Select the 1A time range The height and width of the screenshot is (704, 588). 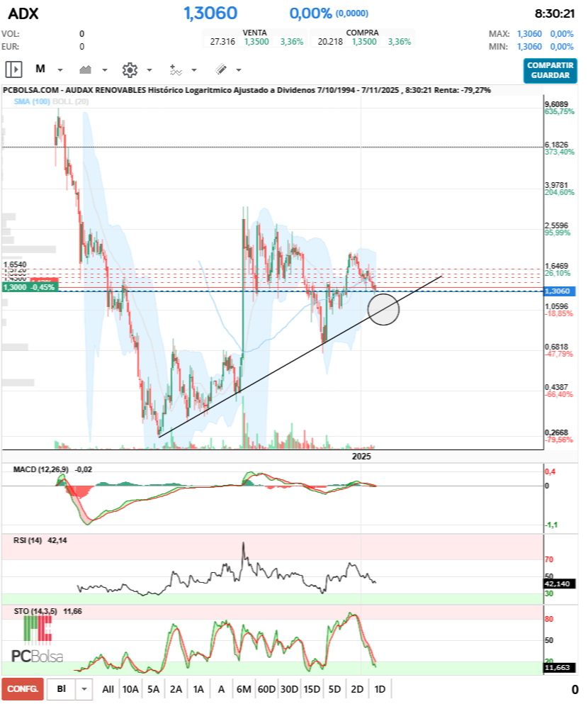click(198, 689)
